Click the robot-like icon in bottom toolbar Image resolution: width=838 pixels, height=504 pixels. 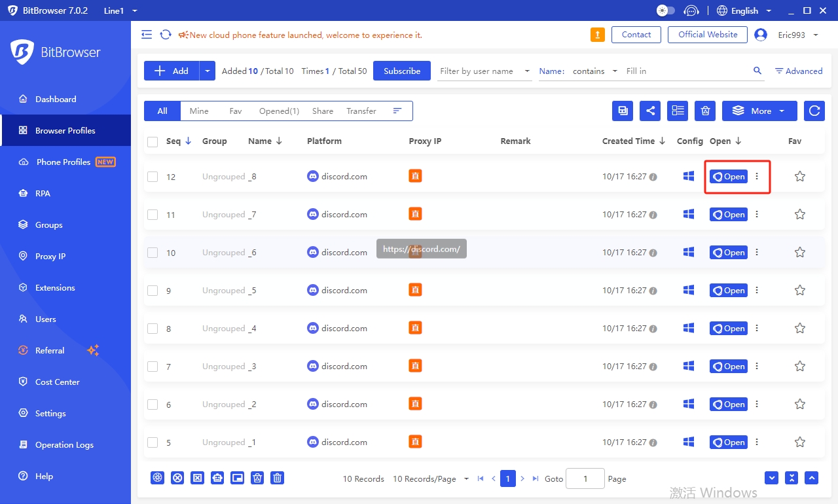tap(217, 478)
